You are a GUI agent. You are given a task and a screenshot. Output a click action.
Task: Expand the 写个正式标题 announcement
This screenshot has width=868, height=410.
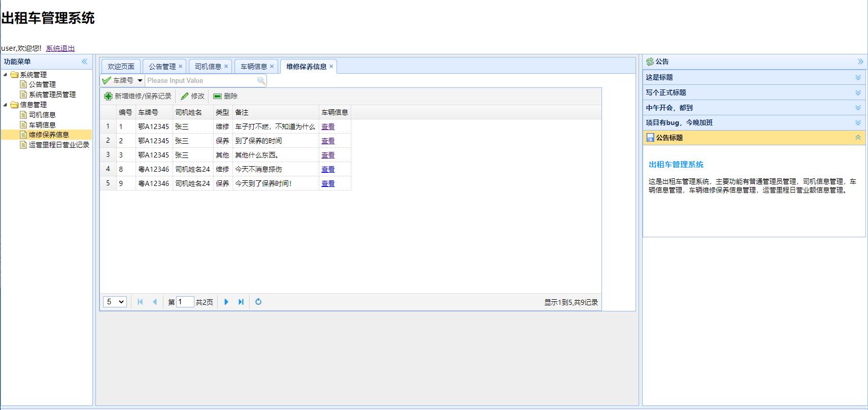858,92
